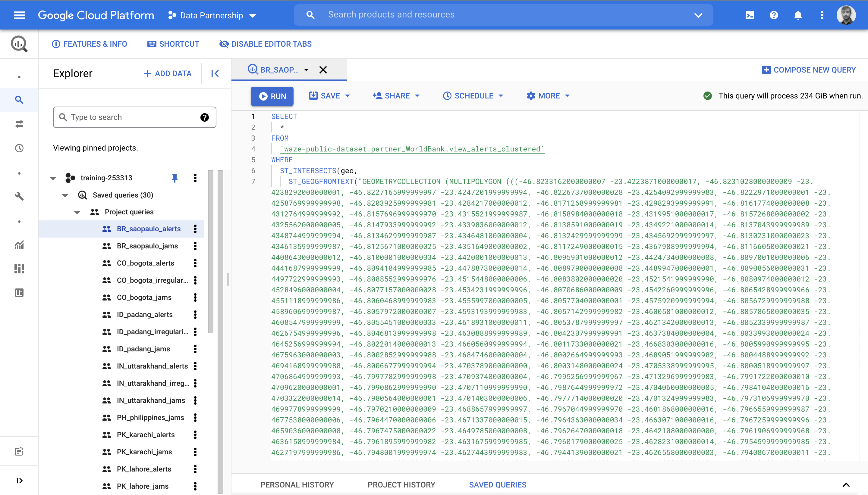
Task: Expand the query history bottom panel
Action: (846, 485)
